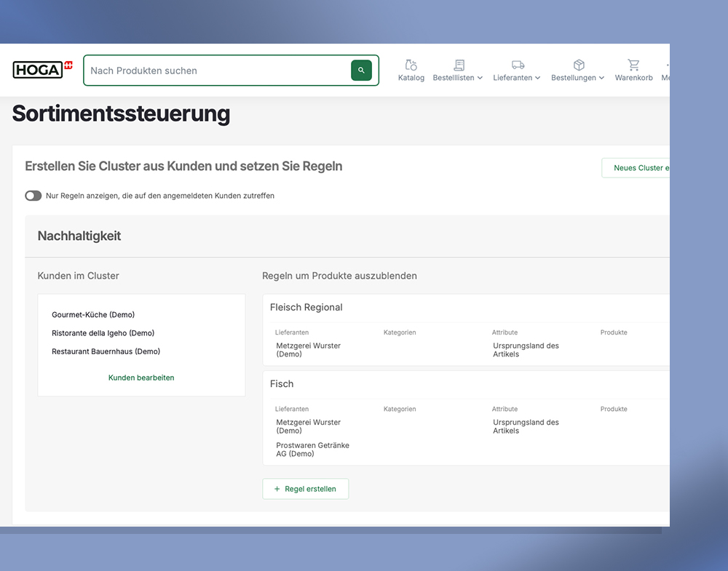Click the Bestelllisten list icon
Viewport: 728px width, 571px height.
tap(459, 65)
